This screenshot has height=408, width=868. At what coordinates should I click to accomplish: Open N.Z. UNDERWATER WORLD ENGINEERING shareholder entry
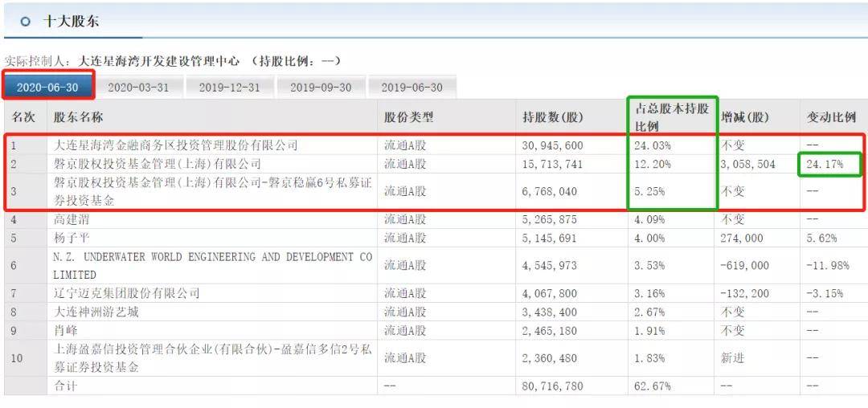click(212, 265)
